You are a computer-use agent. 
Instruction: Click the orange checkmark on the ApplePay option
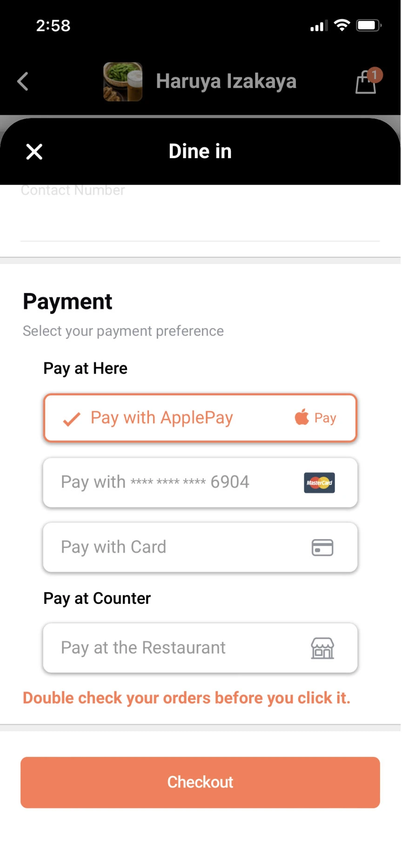70,418
